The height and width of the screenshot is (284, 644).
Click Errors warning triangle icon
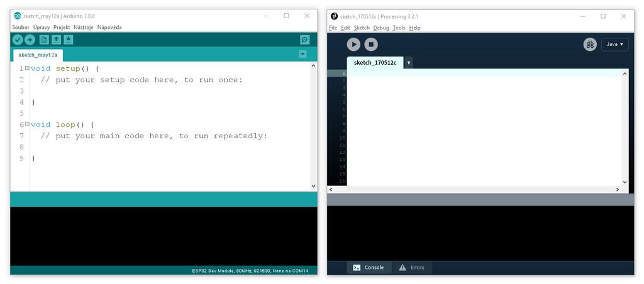402,268
